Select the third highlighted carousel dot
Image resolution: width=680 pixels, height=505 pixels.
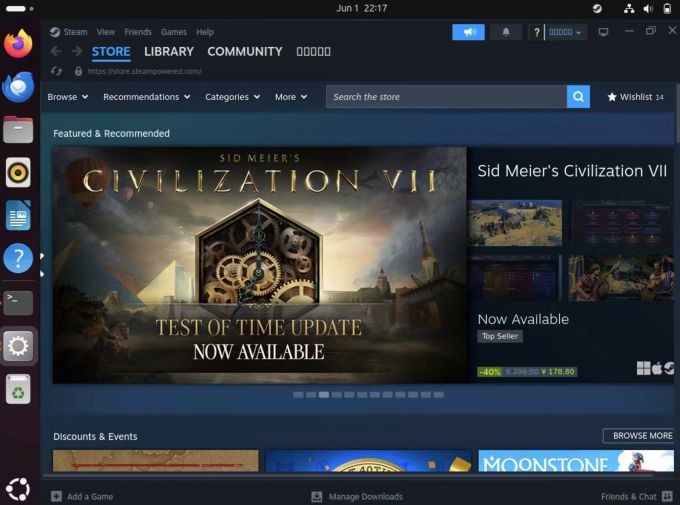[x=324, y=395]
